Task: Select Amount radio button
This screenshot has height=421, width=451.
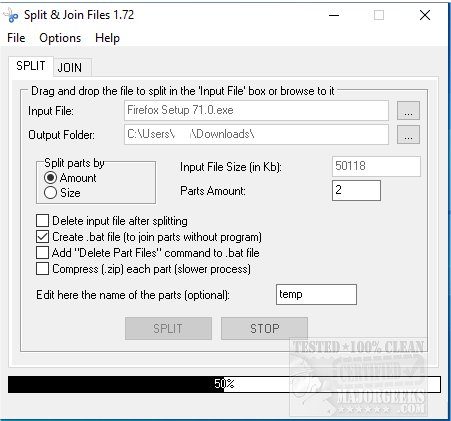Action: pyautogui.click(x=50, y=178)
